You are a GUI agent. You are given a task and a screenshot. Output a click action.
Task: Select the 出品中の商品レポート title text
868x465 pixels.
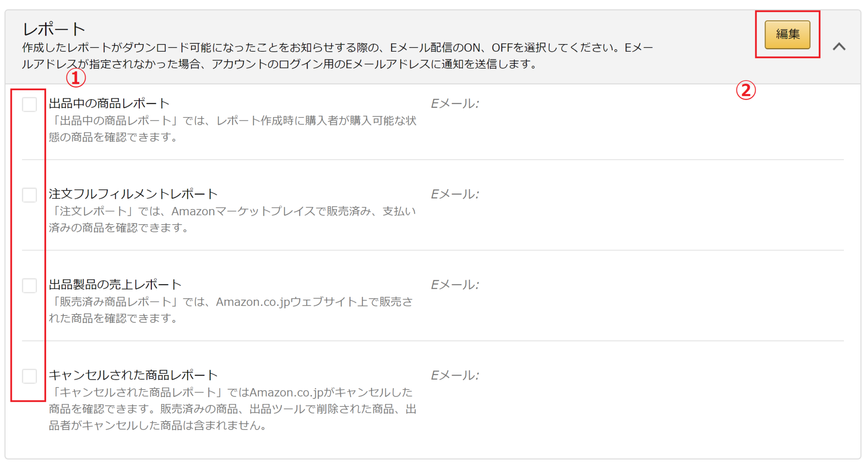tap(108, 102)
